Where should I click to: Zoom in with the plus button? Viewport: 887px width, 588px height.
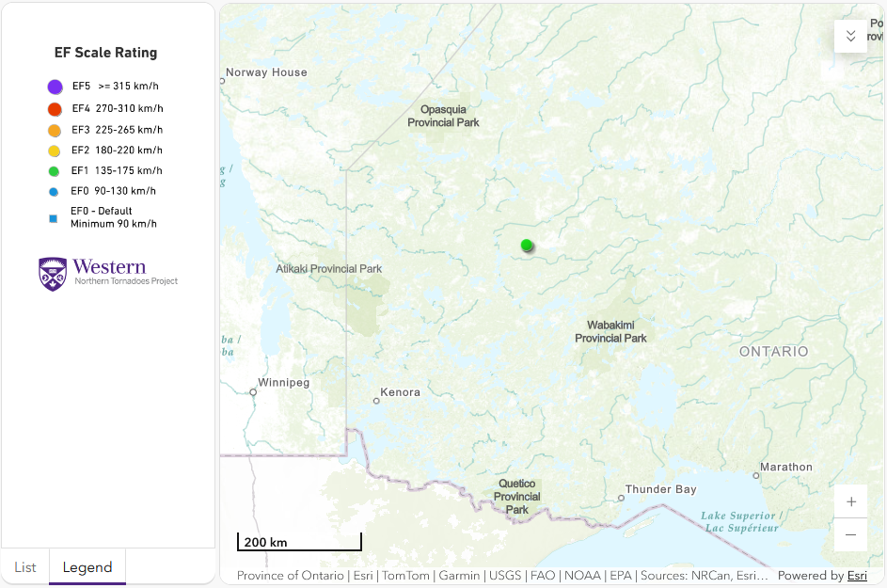click(851, 501)
